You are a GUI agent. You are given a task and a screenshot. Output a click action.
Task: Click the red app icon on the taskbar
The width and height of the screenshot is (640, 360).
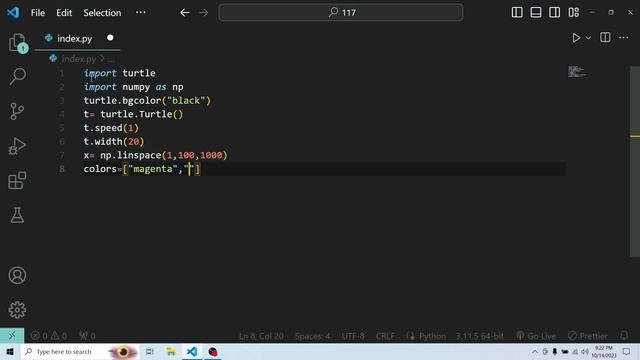point(213,351)
